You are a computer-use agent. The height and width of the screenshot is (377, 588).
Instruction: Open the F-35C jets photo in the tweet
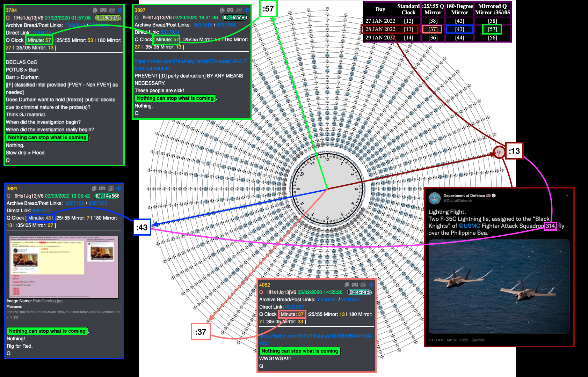click(x=499, y=286)
